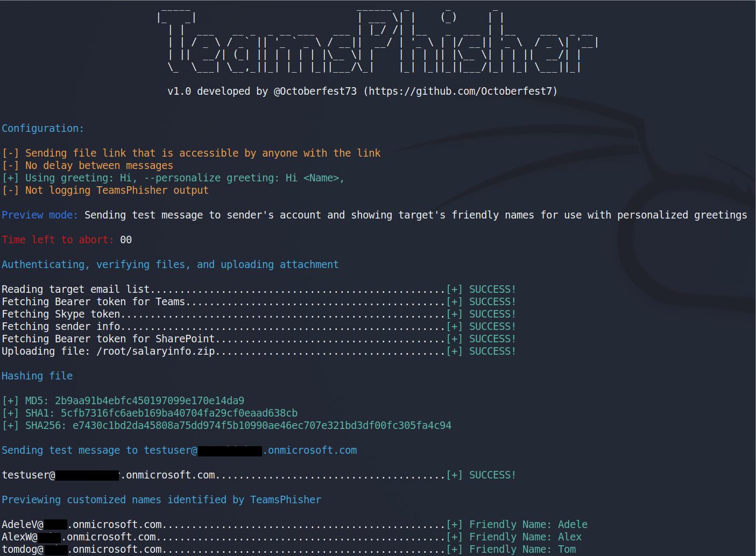The width and height of the screenshot is (756, 556).
Task: Click the 'Hashing file' heading
Action: [37, 376]
